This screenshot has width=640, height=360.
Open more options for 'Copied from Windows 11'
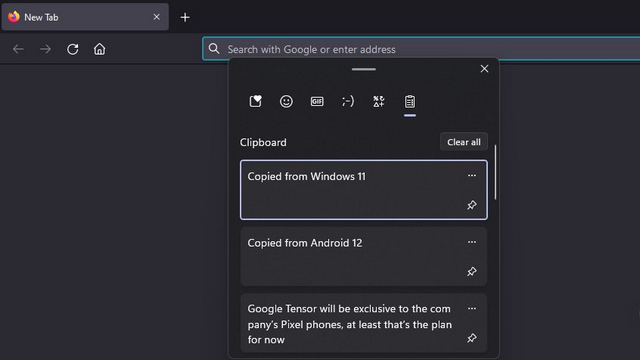point(472,176)
